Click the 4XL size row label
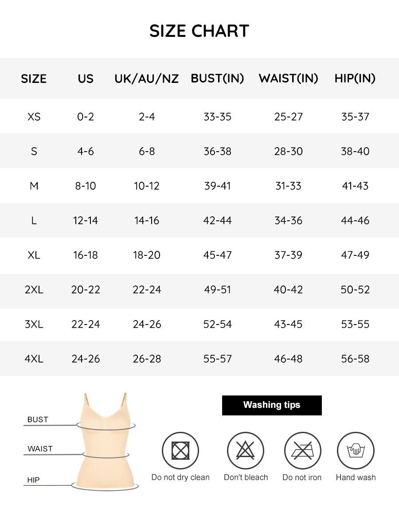 (x=34, y=359)
